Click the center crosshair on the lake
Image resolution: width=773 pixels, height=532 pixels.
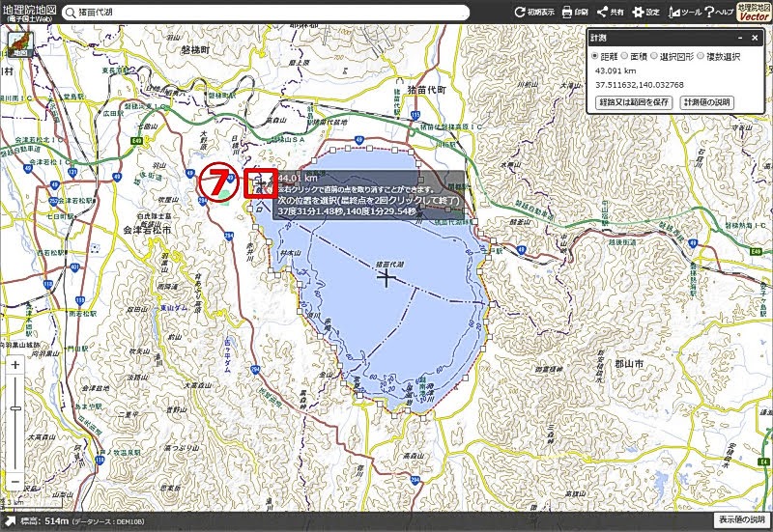386,278
